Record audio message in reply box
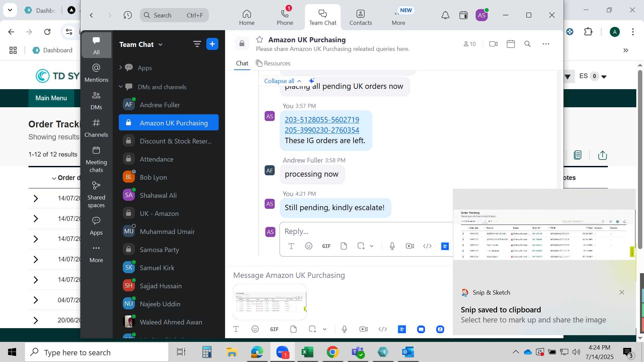Image resolution: width=644 pixels, height=362 pixels. point(392,246)
